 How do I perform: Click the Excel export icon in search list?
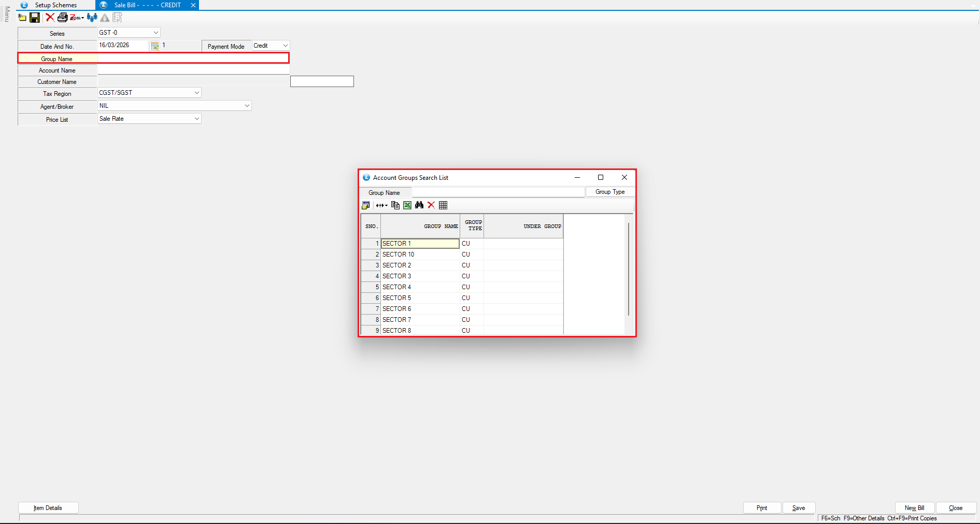click(407, 205)
